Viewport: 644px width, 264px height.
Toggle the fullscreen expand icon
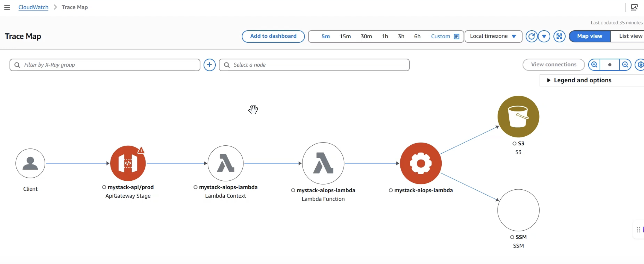(x=559, y=36)
